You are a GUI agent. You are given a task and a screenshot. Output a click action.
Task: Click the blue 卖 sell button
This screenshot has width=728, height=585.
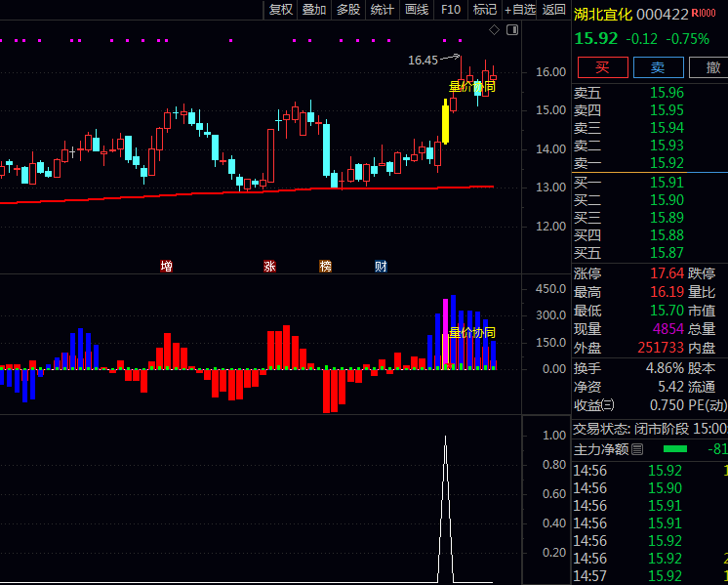[659, 67]
